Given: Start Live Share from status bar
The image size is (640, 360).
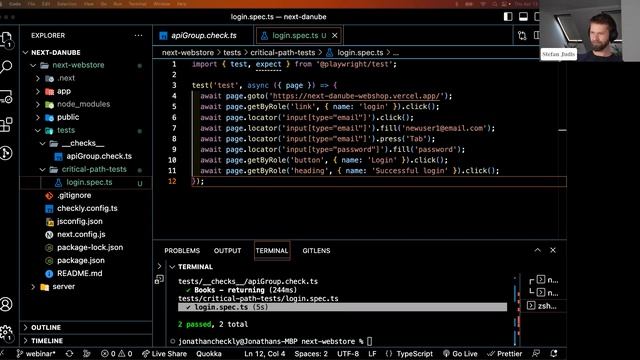Looking at the screenshot, I should click(x=164, y=354).
